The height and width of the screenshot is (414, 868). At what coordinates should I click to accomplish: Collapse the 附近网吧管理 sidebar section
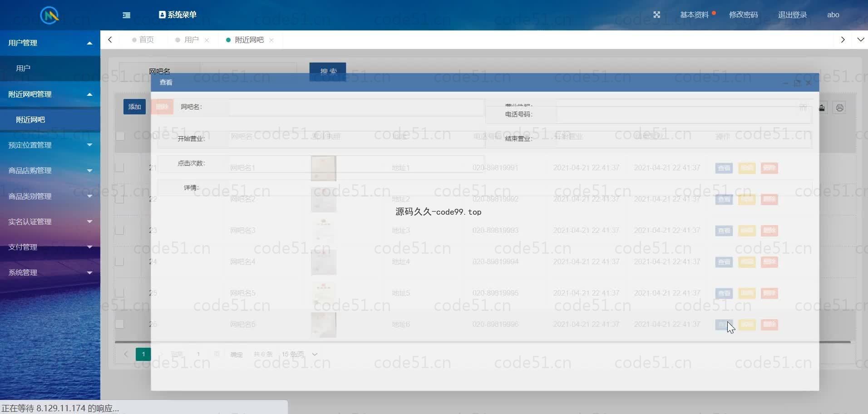point(50,94)
